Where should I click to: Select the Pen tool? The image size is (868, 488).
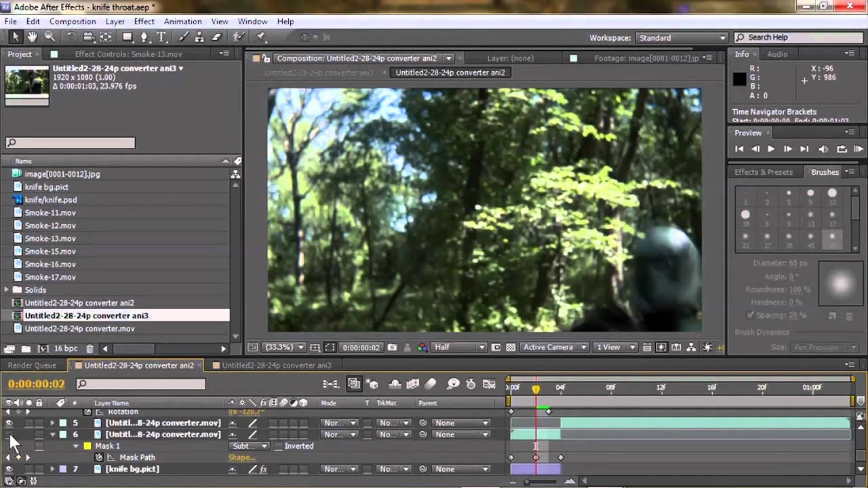[x=144, y=37]
